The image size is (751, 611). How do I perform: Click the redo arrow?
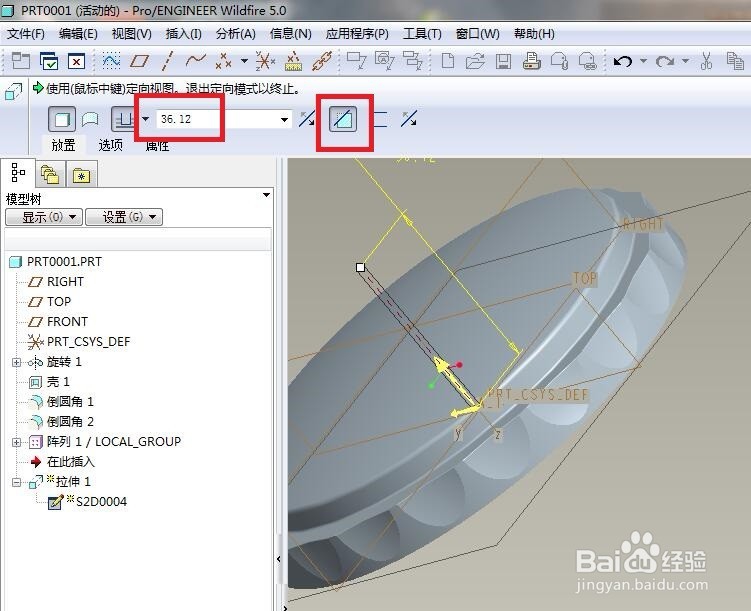tap(665, 61)
